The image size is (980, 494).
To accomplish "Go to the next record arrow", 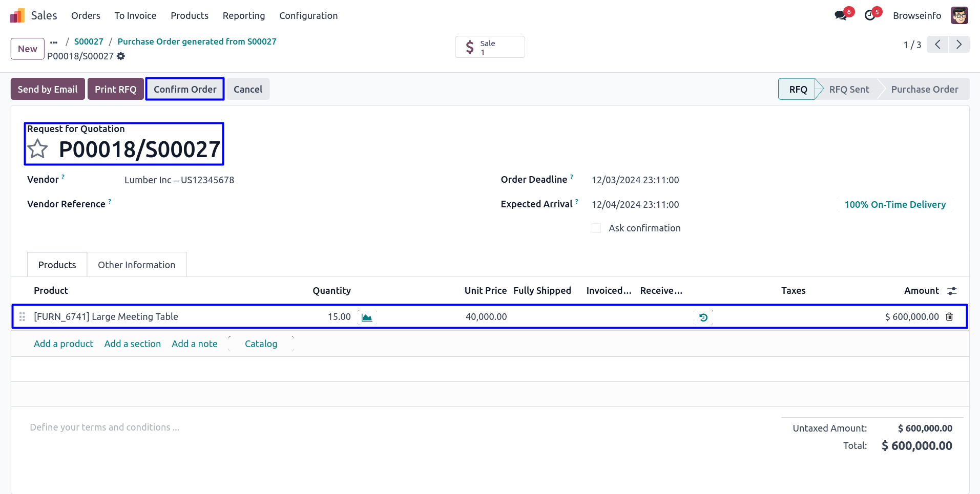I will (958, 45).
